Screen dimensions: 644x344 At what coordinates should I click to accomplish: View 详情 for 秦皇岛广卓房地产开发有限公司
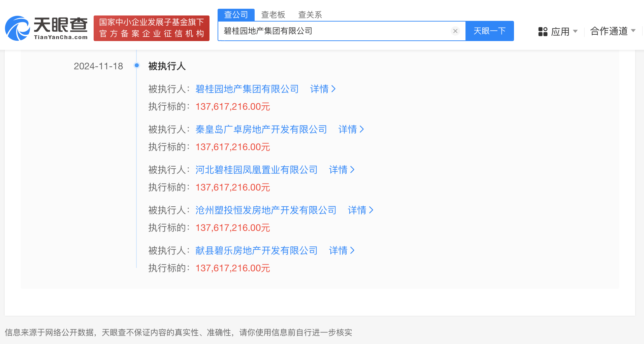(x=351, y=129)
